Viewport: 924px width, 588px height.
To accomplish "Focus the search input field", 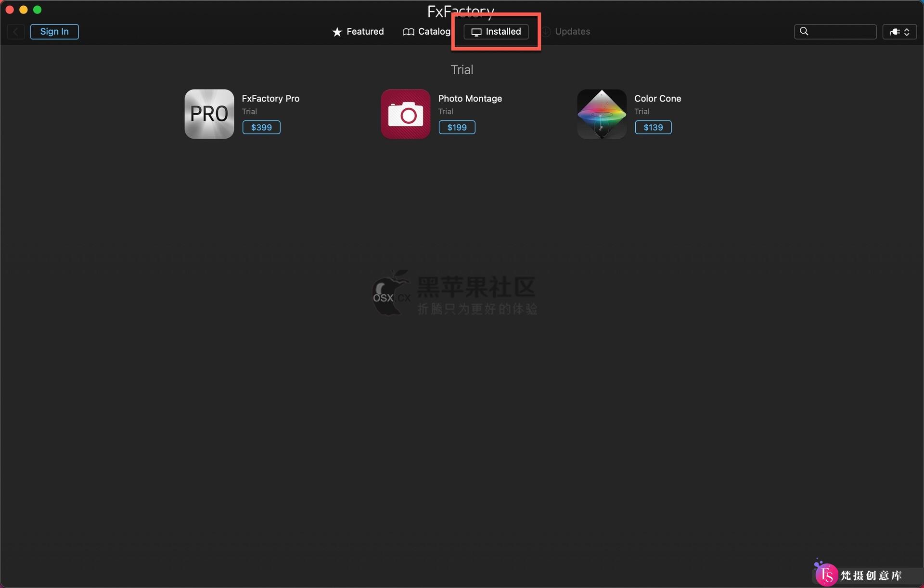I will point(835,32).
